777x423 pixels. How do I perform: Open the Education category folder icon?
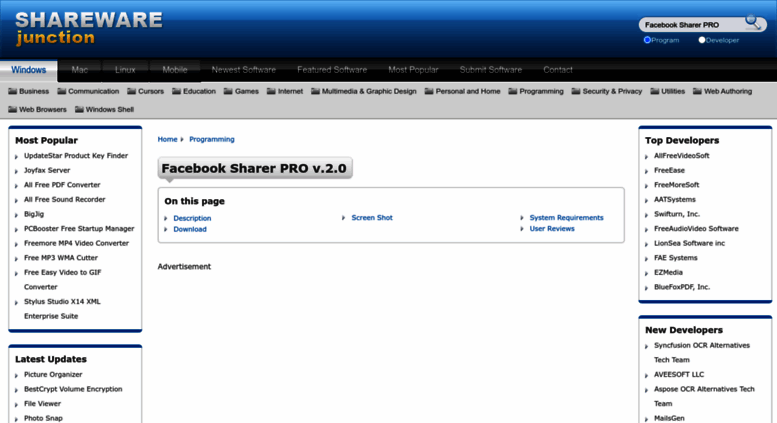click(176, 91)
